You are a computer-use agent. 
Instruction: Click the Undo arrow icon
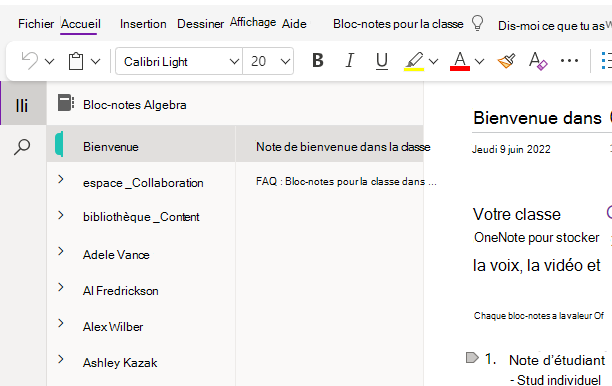point(30,61)
